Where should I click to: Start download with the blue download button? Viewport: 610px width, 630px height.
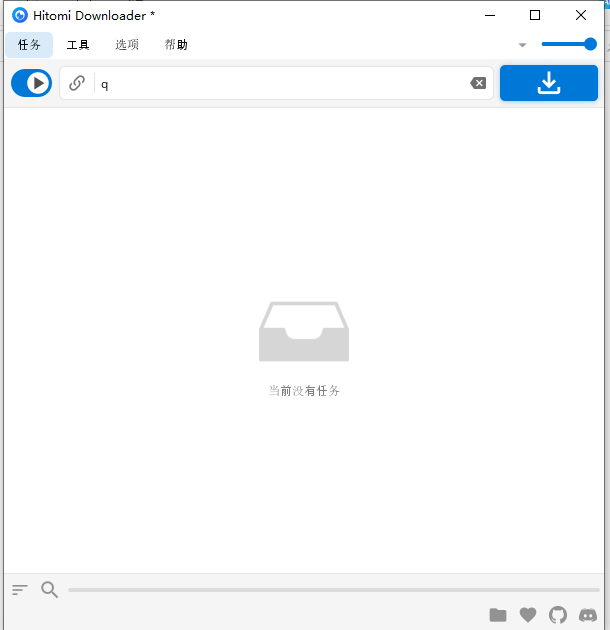pos(549,83)
